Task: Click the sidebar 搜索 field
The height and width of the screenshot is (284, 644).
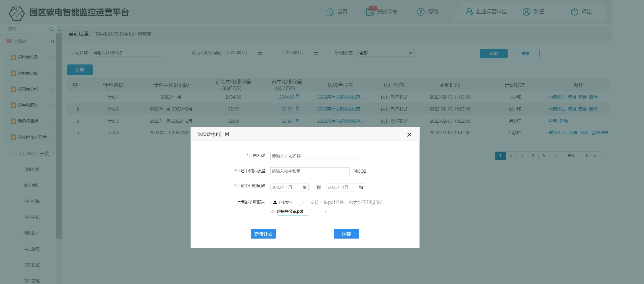Action: tap(27, 29)
